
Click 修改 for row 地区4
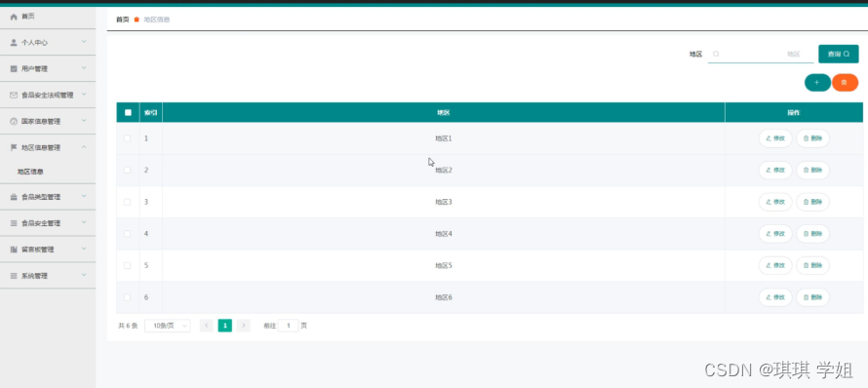(x=775, y=234)
